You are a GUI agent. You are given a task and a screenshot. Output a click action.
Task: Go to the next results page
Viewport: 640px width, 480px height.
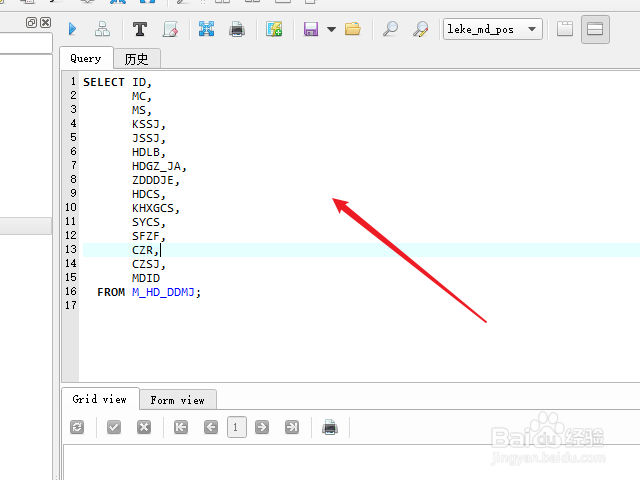point(262,427)
